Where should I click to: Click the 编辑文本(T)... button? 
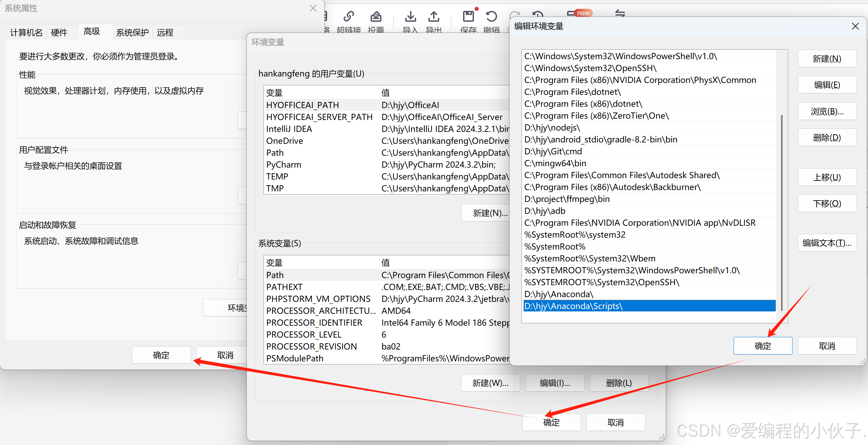[x=827, y=243]
